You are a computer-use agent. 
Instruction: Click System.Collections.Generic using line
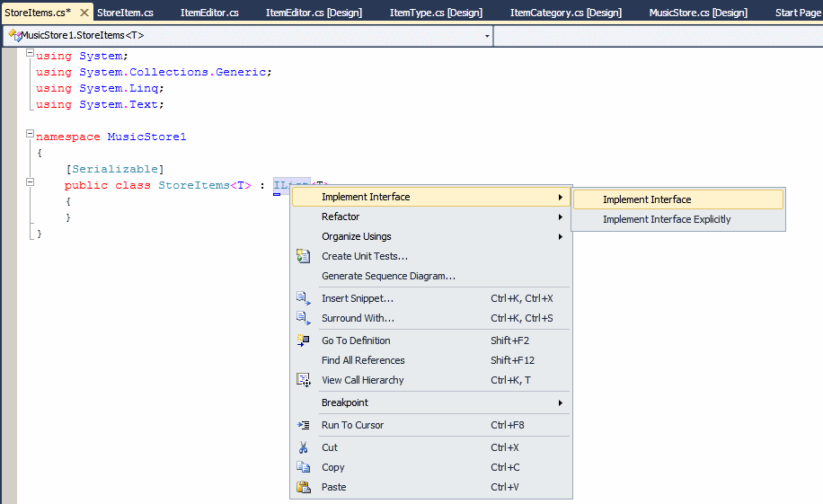154,72
